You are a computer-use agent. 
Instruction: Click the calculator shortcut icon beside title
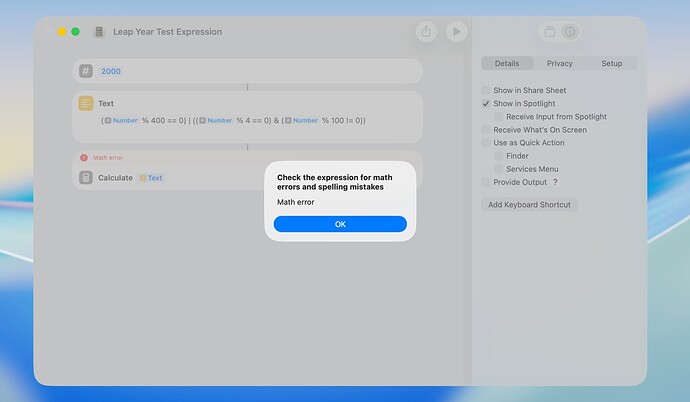99,32
